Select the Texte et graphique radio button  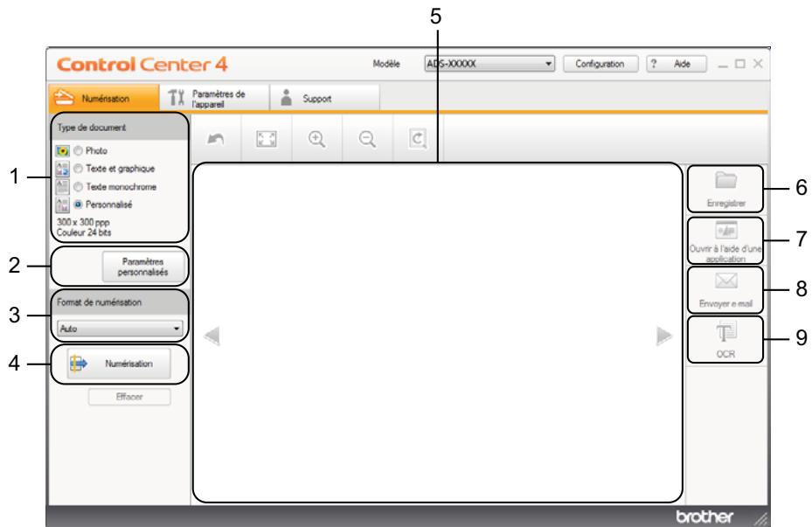pos(78,169)
